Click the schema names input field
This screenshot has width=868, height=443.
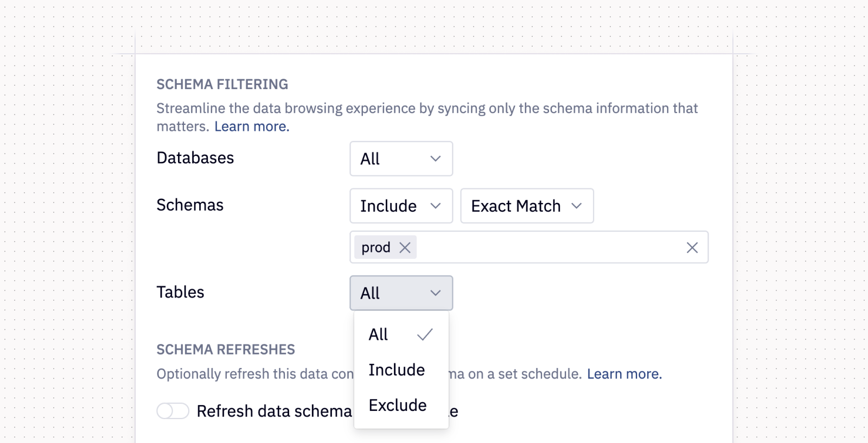pyautogui.click(x=542, y=247)
